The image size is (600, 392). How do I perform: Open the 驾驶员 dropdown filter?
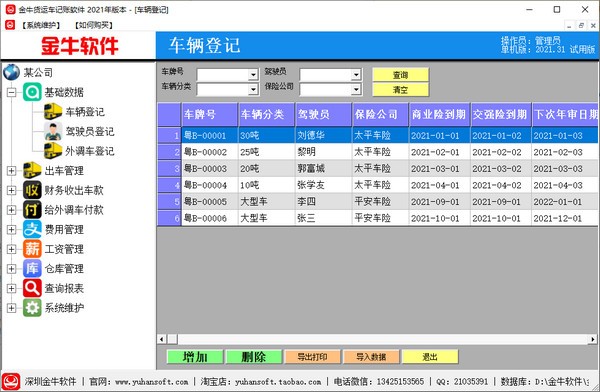click(356, 75)
